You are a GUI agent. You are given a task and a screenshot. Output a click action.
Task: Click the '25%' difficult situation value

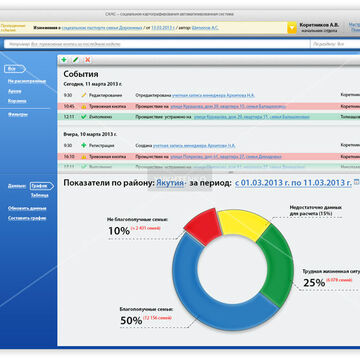pos(314,283)
